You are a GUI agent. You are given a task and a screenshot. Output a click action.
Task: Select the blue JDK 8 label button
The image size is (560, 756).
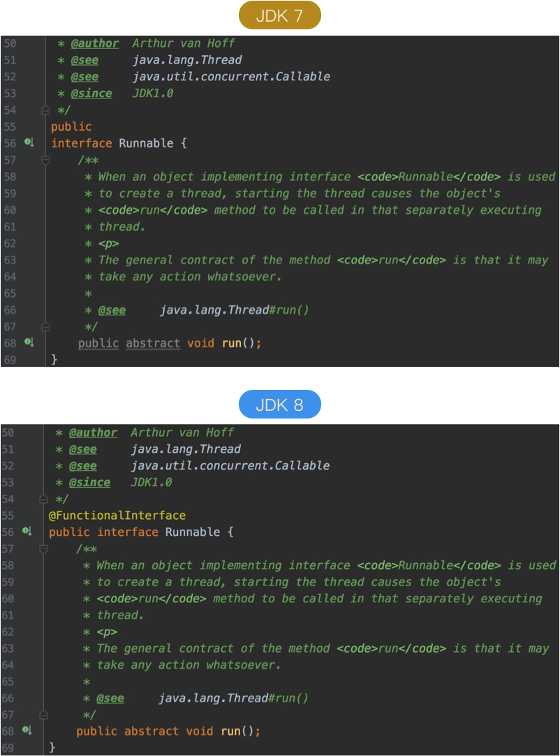[280, 405]
